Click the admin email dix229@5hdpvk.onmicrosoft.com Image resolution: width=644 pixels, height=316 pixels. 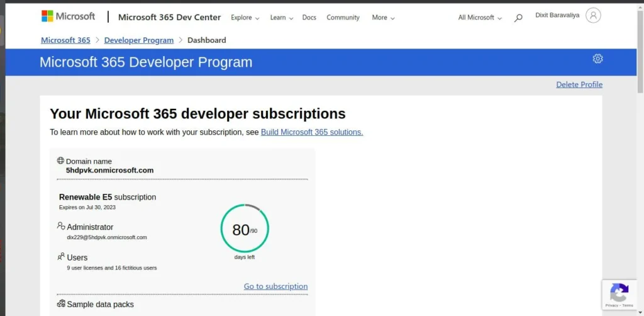coord(107,237)
